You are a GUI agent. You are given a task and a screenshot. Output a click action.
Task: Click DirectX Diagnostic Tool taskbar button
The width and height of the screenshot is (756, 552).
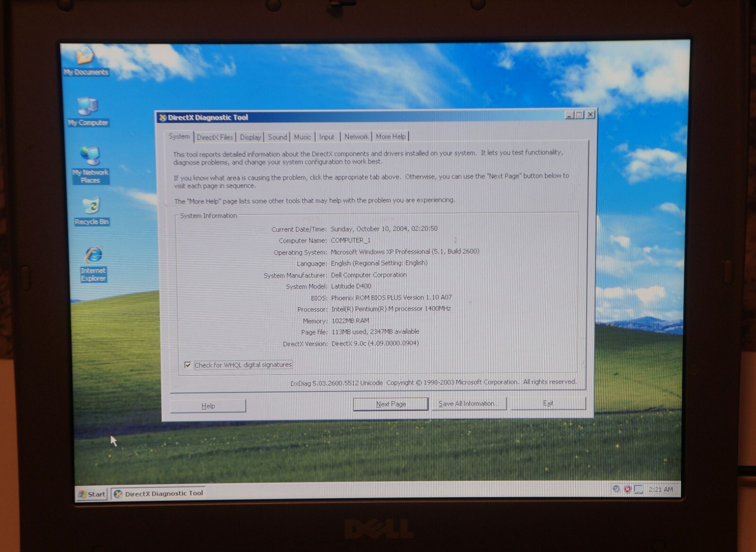pyautogui.click(x=158, y=493)
